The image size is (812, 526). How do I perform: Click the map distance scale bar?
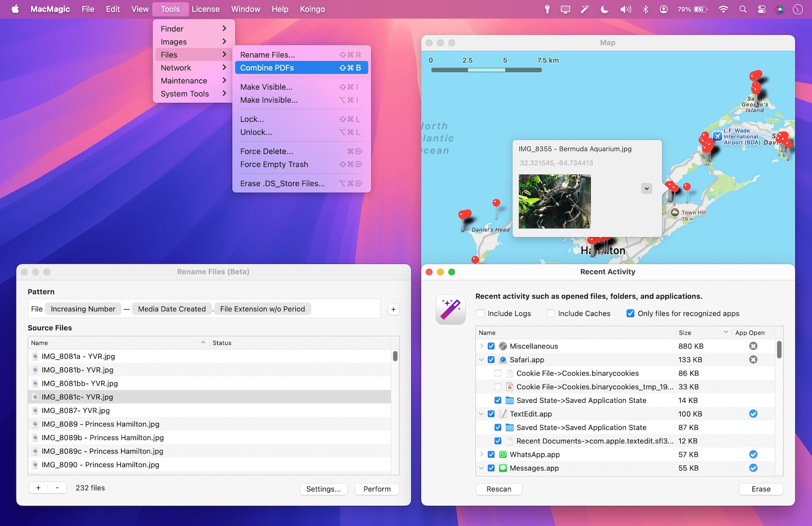tap(486, 70)
